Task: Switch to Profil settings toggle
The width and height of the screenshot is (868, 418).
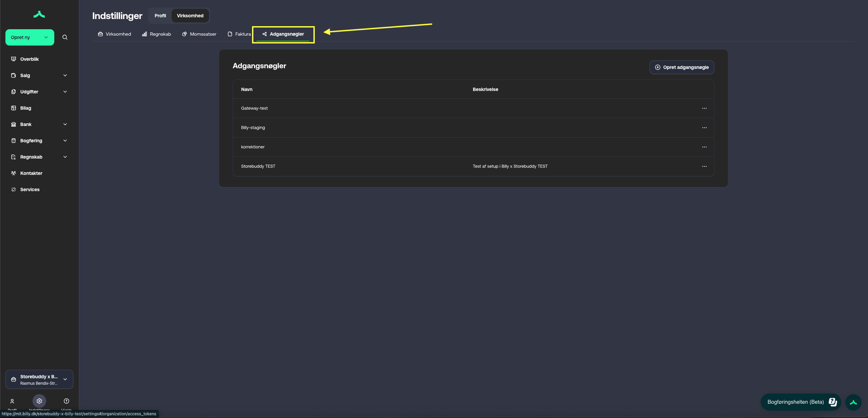Action: coord(160,16)
